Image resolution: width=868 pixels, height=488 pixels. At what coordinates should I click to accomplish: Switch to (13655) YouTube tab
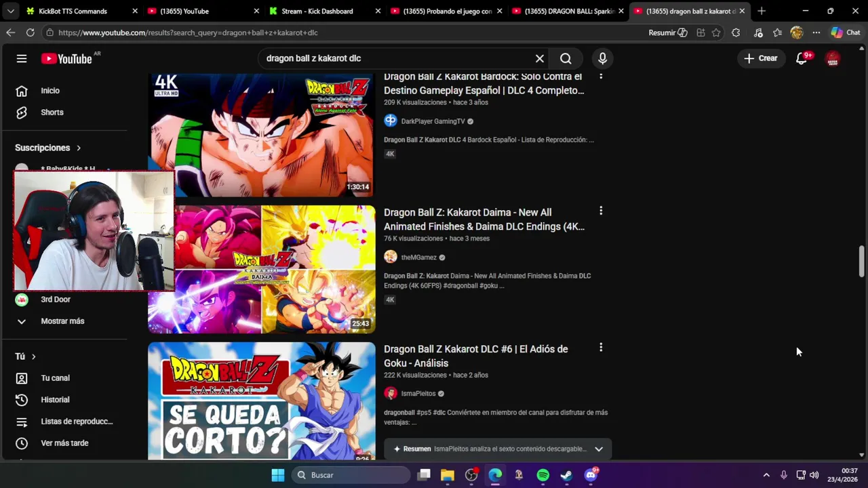coord(203,12)
